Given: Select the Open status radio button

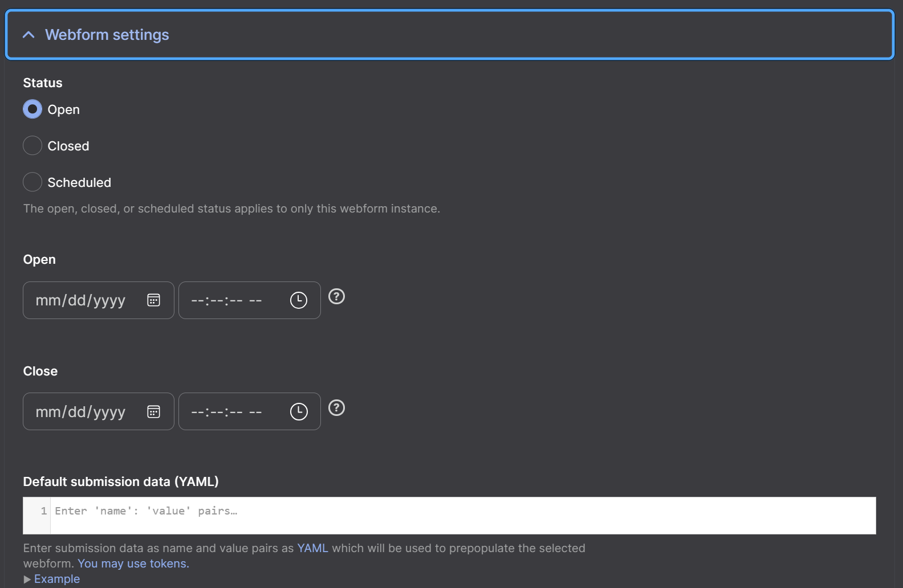Looking at the screenshot, I should pos(32,109).
